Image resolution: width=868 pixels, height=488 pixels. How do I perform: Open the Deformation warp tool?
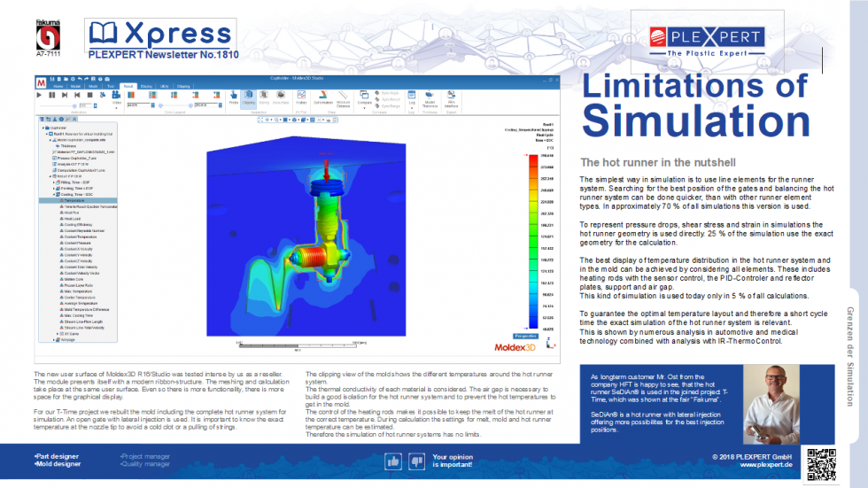(x=323, y=96)
